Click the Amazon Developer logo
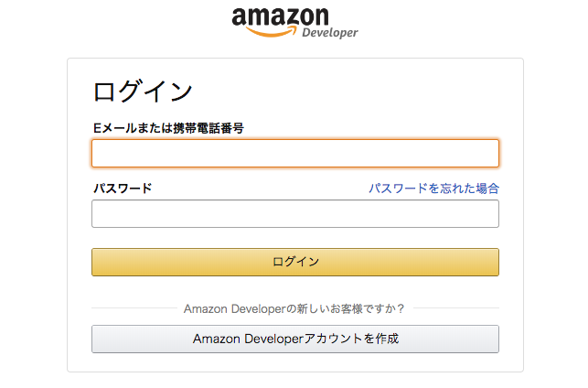This screenshot has width=588, height=388. coord(294,23)
